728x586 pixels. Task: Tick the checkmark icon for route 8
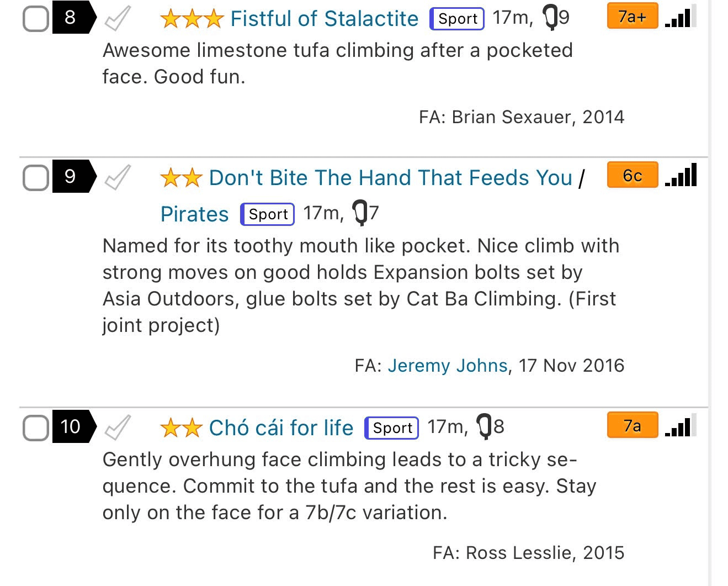pyautogui.click(x=118, y=18)
